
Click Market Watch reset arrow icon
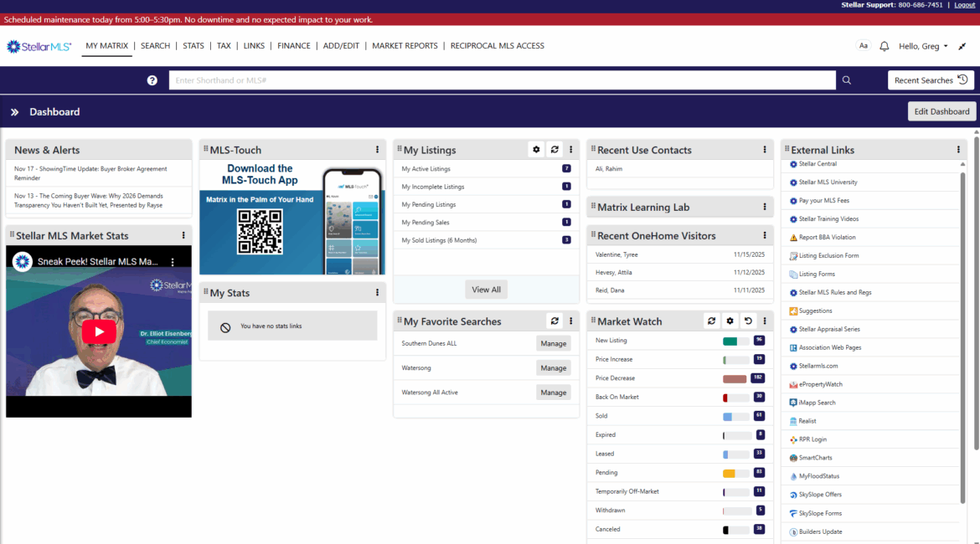tap(747, 321)
